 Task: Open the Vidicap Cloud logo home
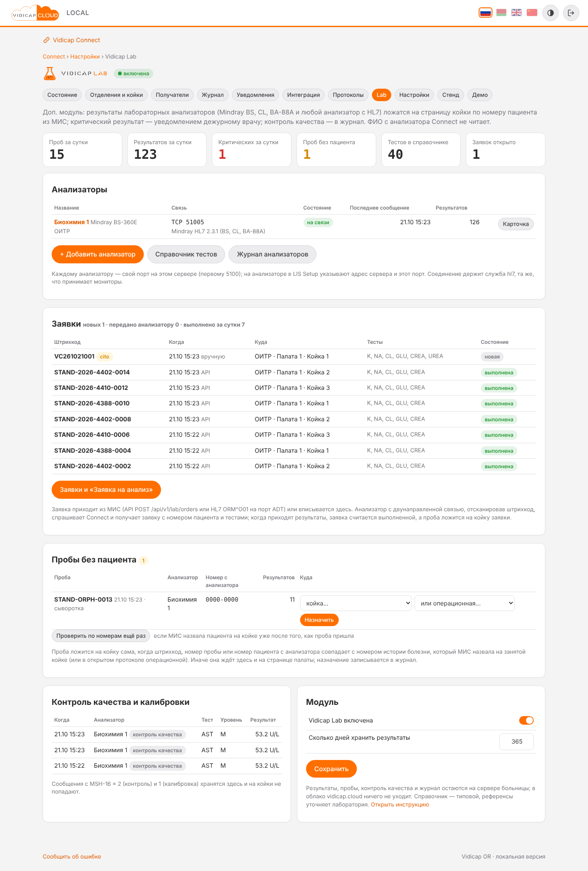tap(35, 13)
